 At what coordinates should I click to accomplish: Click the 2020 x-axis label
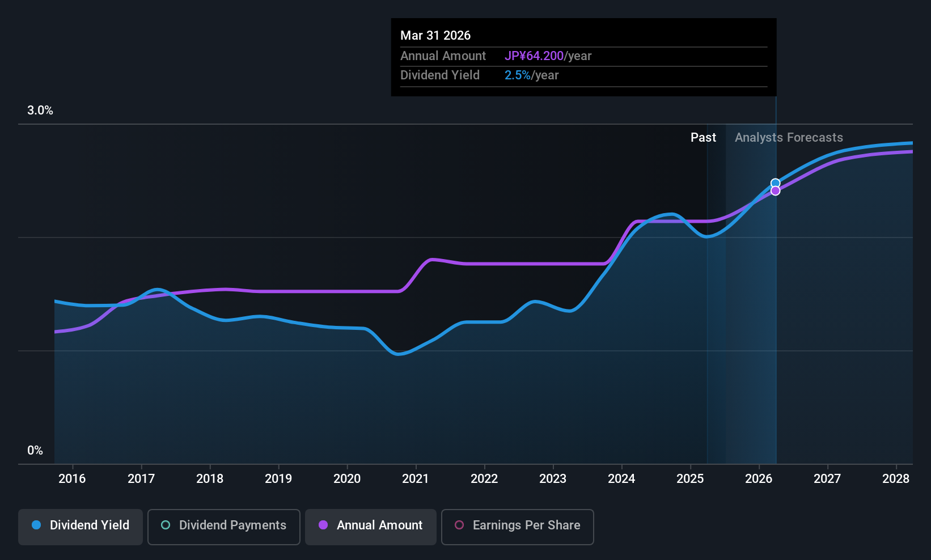(347, 479)
